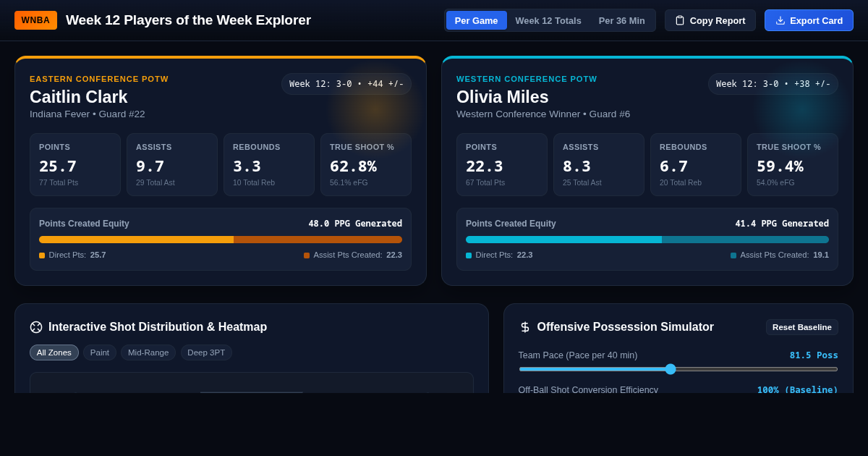Click the 'Week 12: 3-0 • +38 +/-' badge
This screenshot has height=456, width=868.
[x=773, y=84]
